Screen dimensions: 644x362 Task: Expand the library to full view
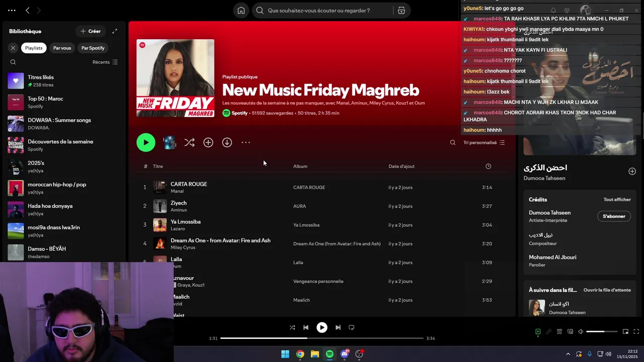115,31
